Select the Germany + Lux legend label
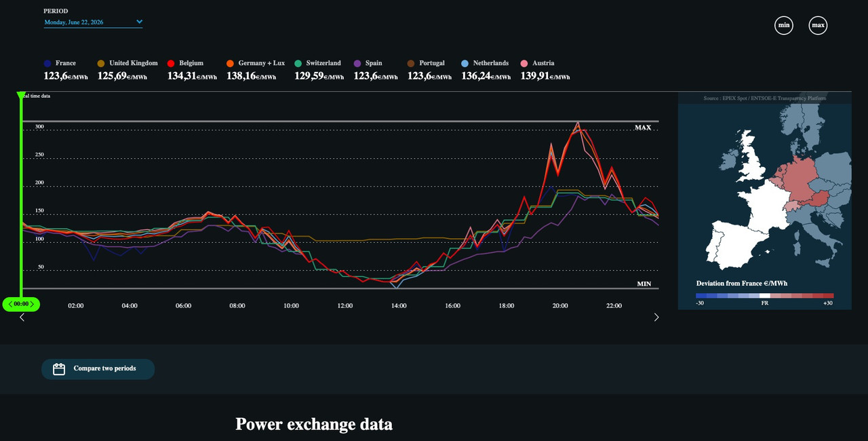The height and width of the screenshot is (441, 868). (262, 63)
